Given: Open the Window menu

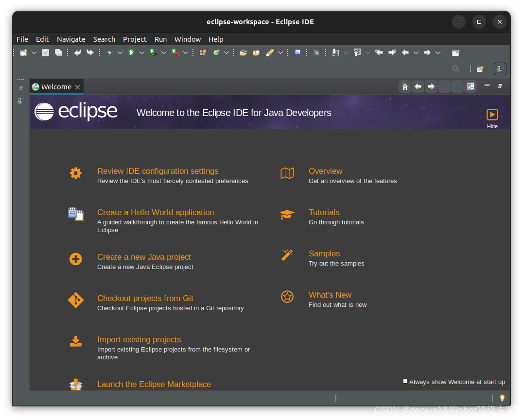Looking at the screenshot, I should point(187,39).
